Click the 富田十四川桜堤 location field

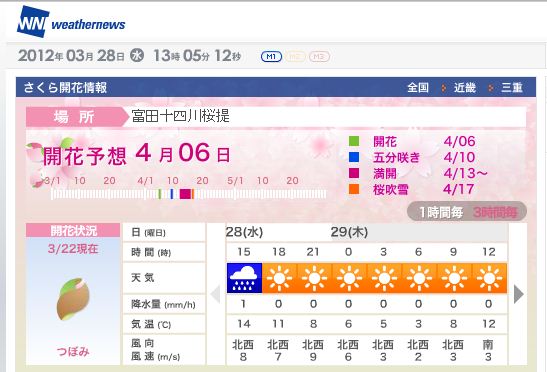[327, 116]
